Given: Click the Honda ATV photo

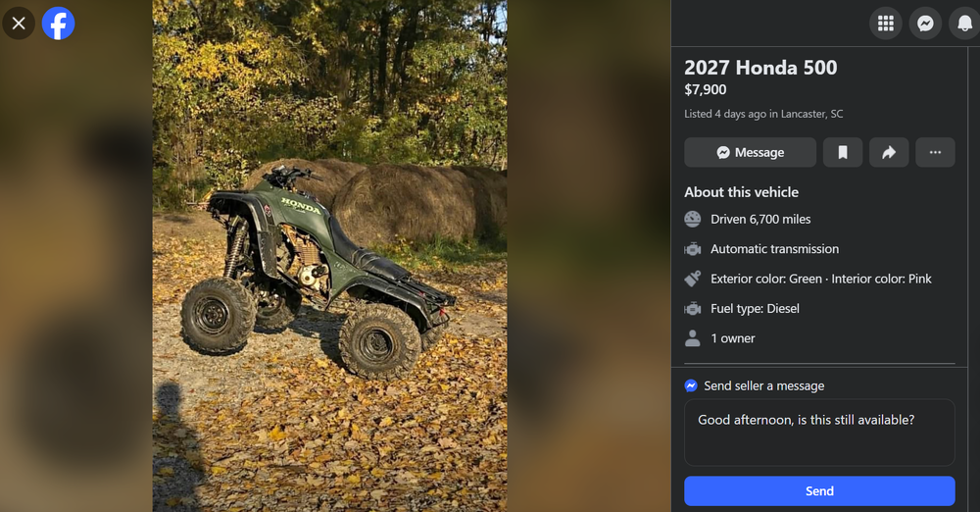Looking at the screenshot, I should (x=329, y=256).
